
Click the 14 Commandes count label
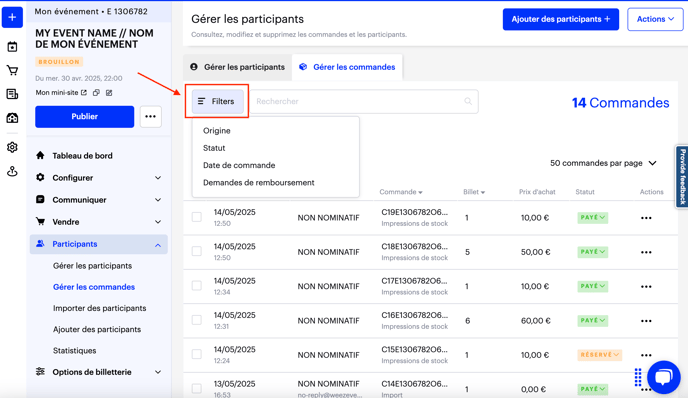[x=620, y=103]
